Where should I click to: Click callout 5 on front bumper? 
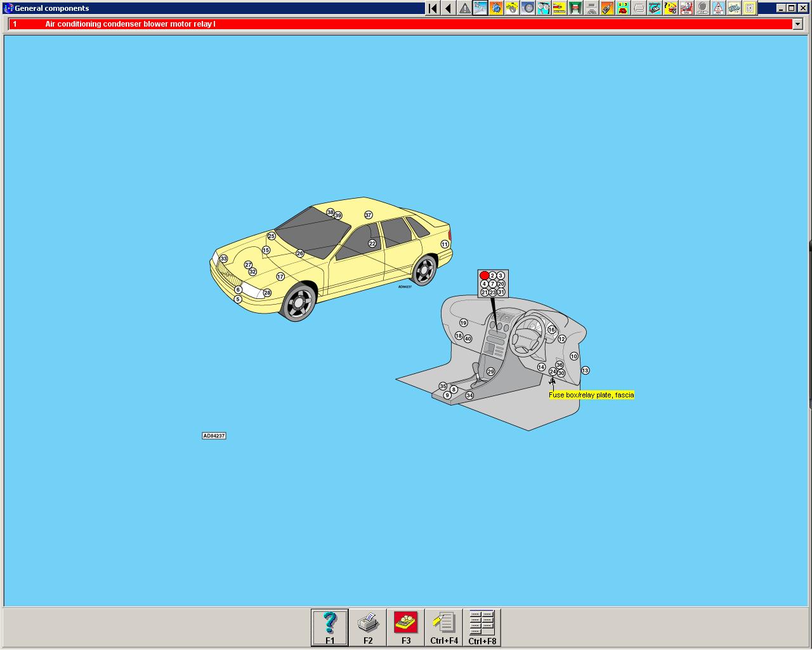[x=238, y=299]
